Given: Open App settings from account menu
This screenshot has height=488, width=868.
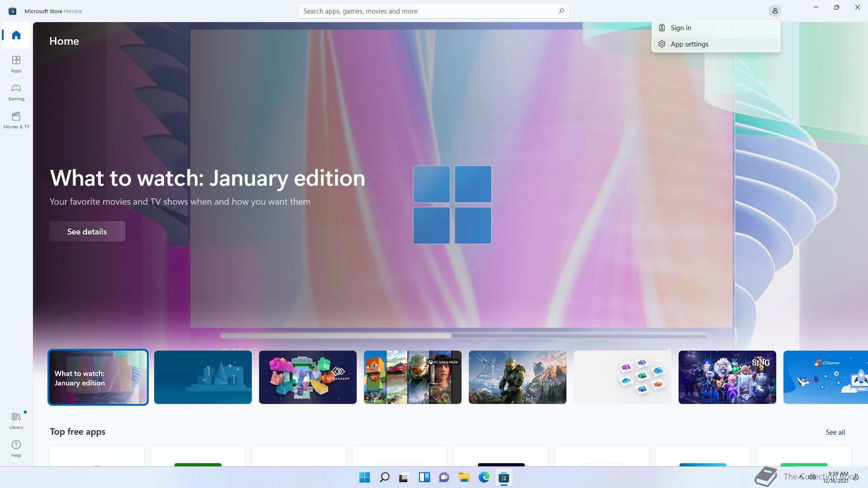Looking at the screenshot, I should pos(716,44).
